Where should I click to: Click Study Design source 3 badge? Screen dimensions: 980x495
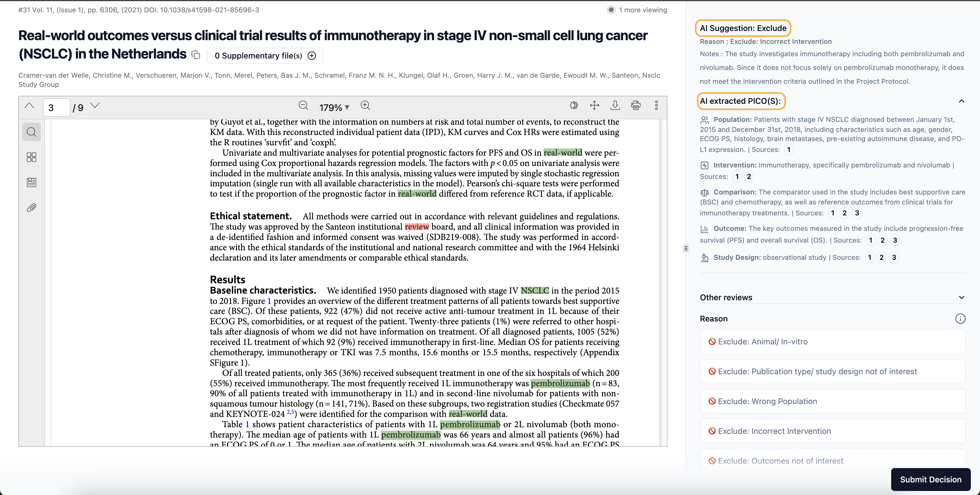point(894,258)
